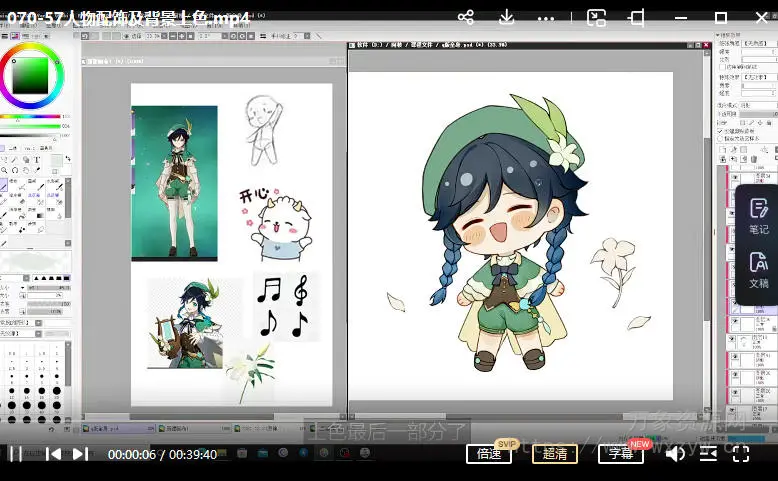Pause the video playback
The width and height of the screenshot is (778, 481).
[x=15, y=454]
